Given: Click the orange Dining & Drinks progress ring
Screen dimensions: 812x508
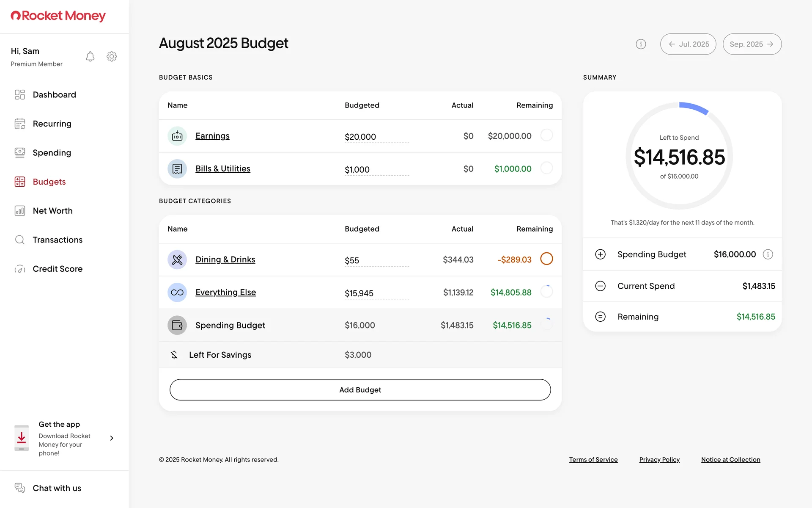Looking at the screenshot, I should (546, 259).
